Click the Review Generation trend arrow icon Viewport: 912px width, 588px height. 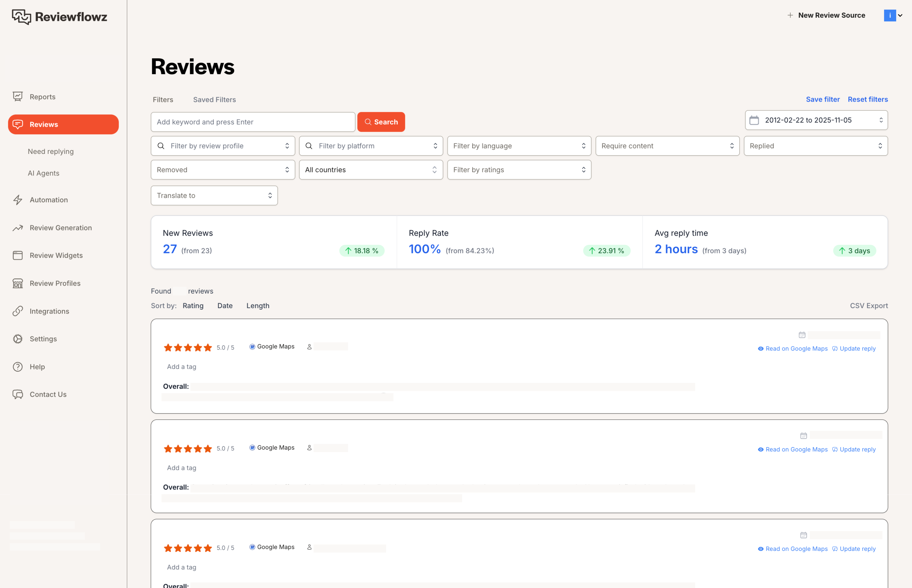[x=18, y=228]
